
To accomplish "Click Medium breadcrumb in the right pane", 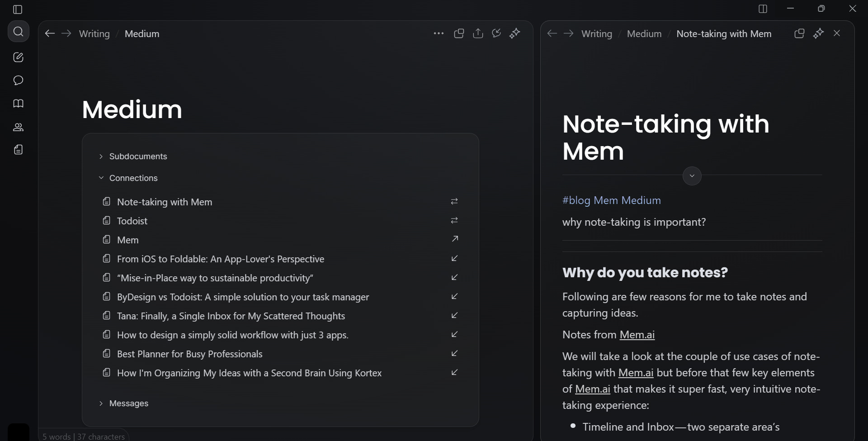I will [x=644, y=34].
